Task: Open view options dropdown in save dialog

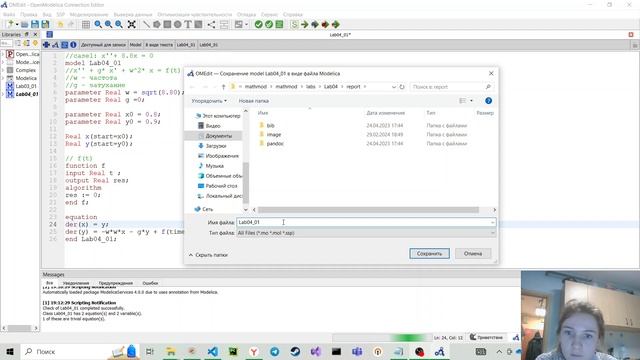Action: [x=471, y=101]
